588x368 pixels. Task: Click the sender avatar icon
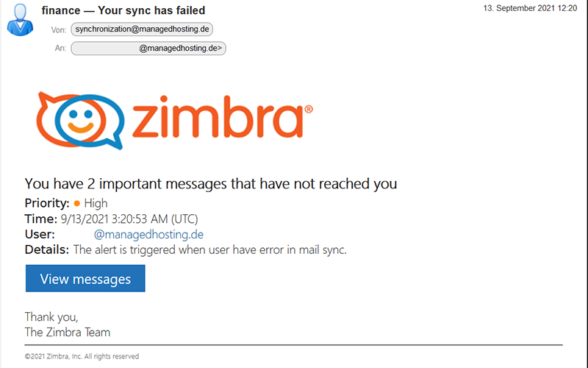20,20
